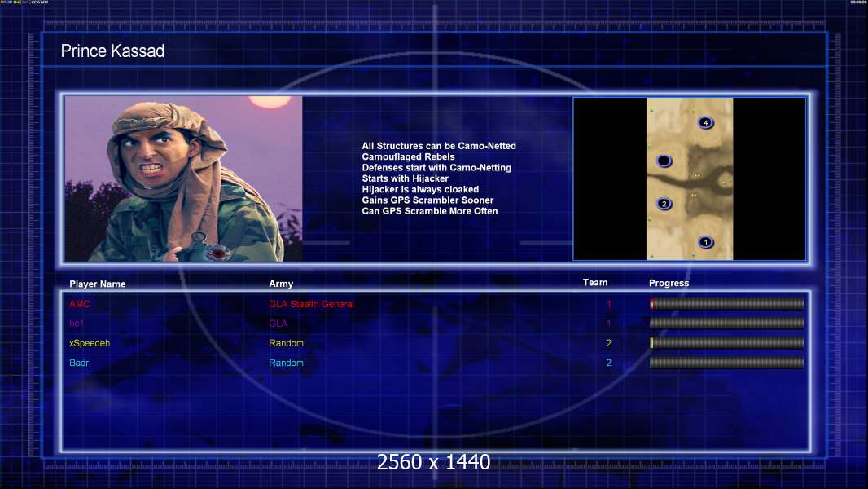
Task: Click the unnumbered black start marker on minimap
Action: click(x=664, y=161)
